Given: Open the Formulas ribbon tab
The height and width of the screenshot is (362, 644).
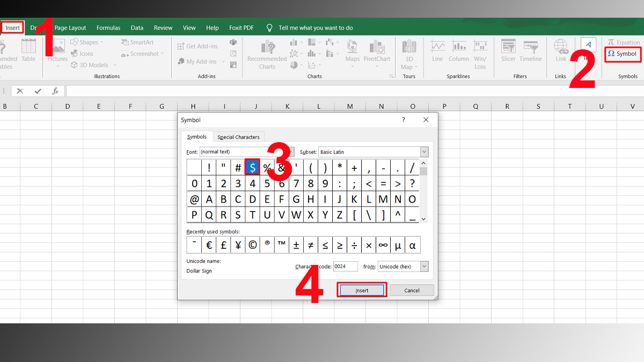Looking at the screenshot, I should pyautogui.click(x=108, y=27).
